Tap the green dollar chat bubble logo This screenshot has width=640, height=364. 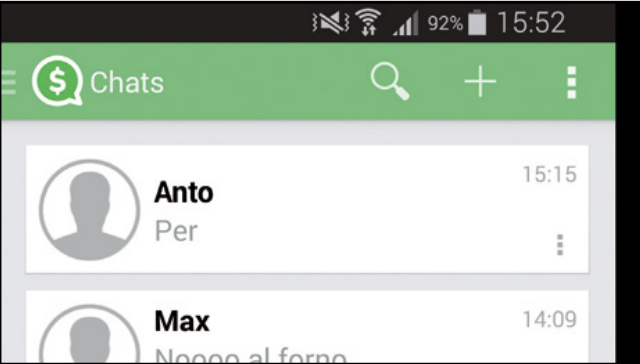pyautogui.click(x=58, y=81)
